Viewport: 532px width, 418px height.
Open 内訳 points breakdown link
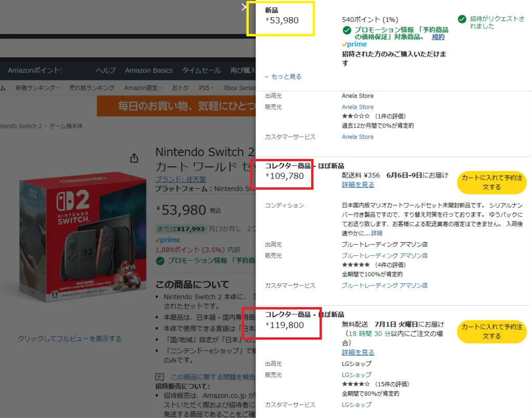(x=234, y=250)
